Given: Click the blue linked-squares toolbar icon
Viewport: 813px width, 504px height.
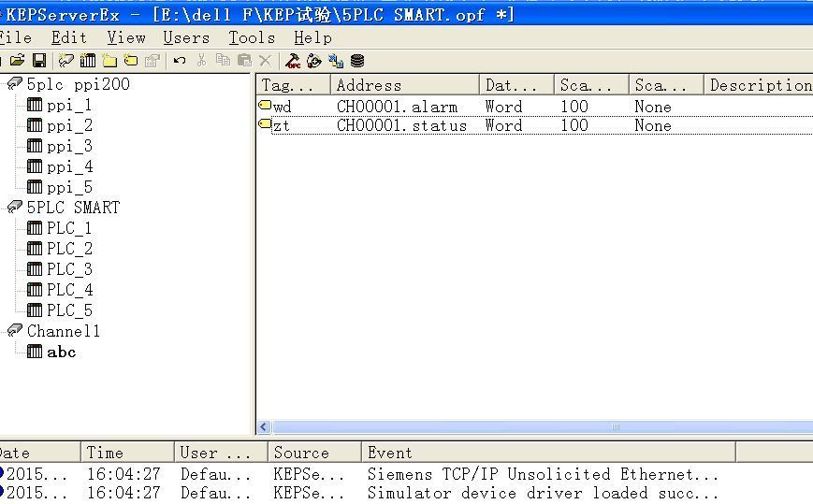Looking at the screenshot, I should tap(336, 61).
